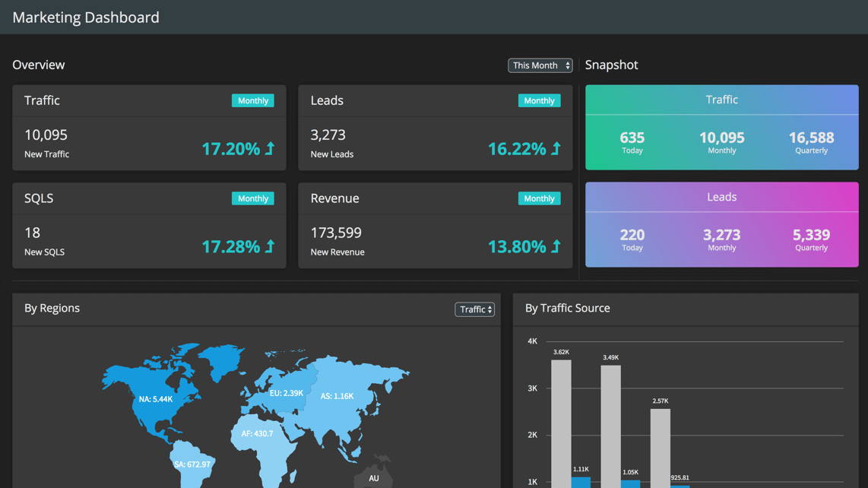The width and height of the screenshot is (868, 488).
Task: Toggle the Monthly badge on Leads card
Action: (x=539, y=100)
